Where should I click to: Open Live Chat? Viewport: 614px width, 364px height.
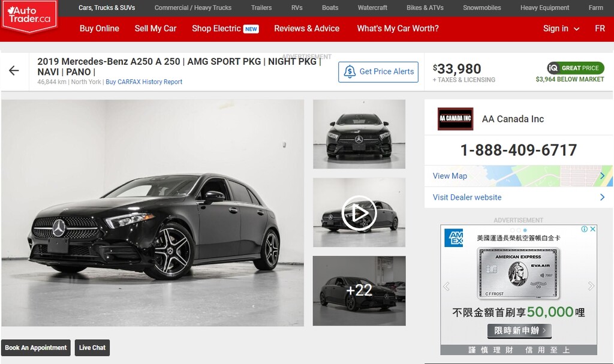[92, 348]
